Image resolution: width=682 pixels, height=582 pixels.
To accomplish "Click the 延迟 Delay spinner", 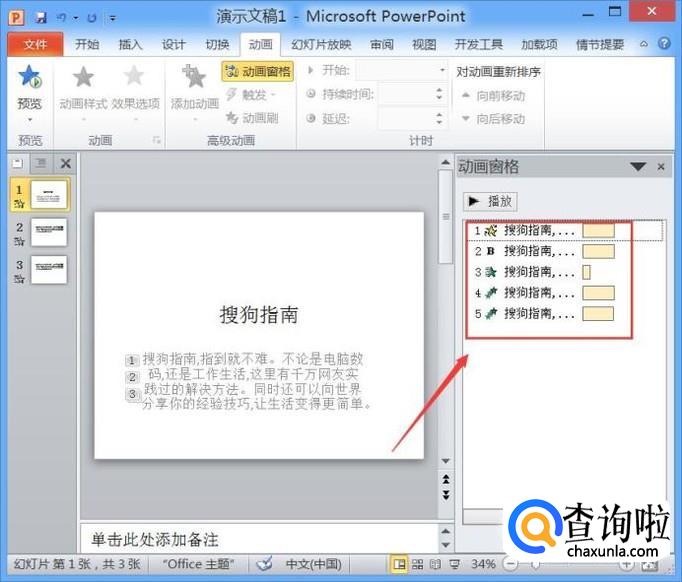I will [x=411, y=118].
